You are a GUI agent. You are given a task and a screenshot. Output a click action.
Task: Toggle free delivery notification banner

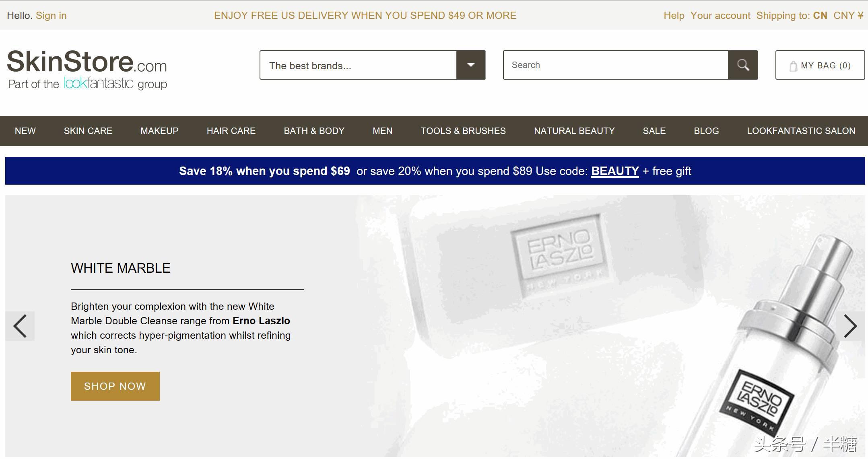click(x=366, y=16)
